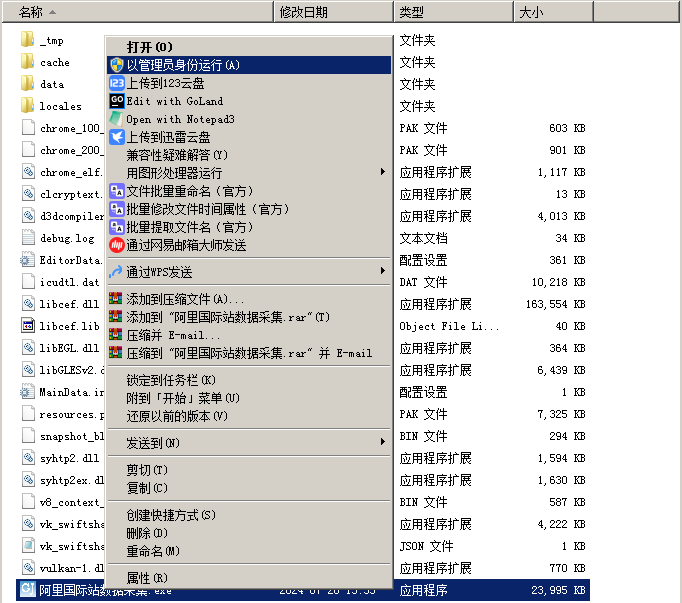
Task: Choose 附到「开始」菜单(U)
Action: click(249, 398)
